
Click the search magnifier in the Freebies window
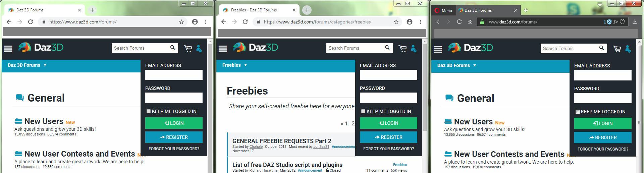(387, 48)
